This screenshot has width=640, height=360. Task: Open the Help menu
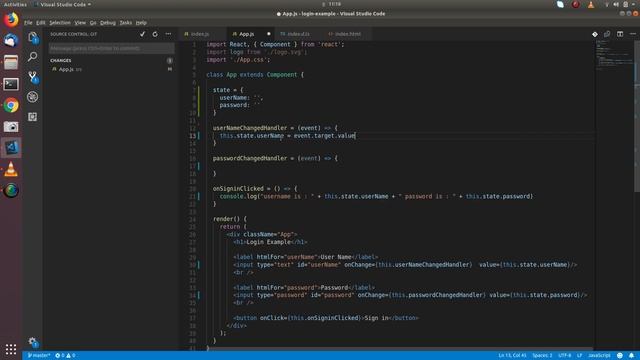pos(141,23)
